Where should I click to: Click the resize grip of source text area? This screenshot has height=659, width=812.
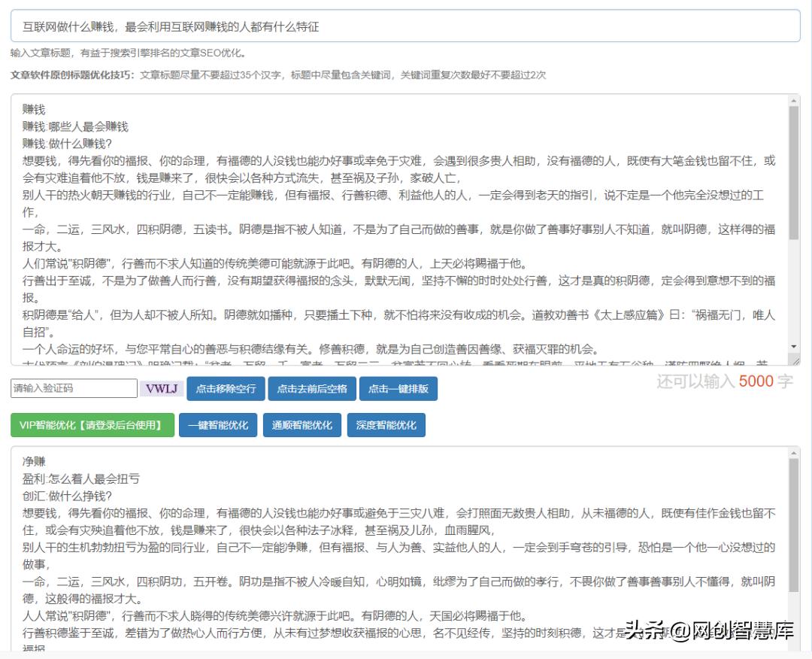[x=795, y=360]
